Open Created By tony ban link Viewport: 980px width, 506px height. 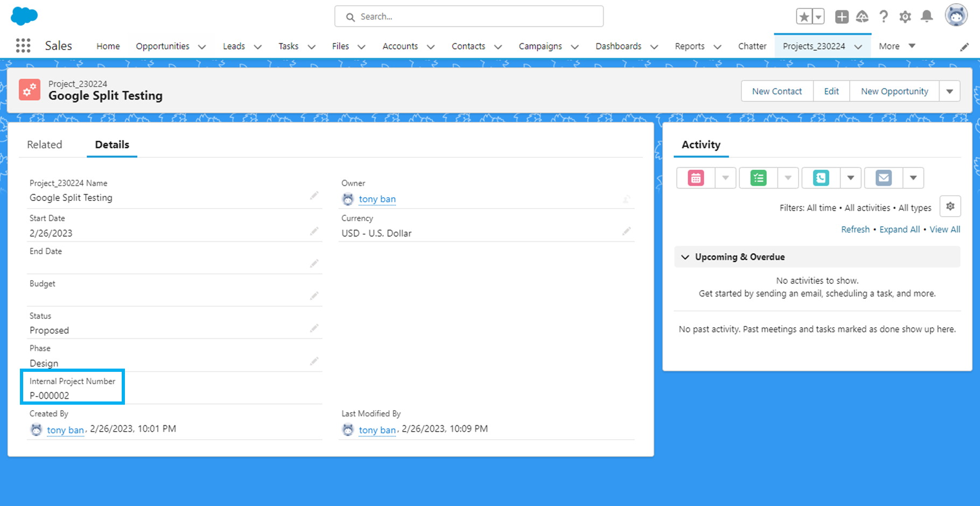65,430
